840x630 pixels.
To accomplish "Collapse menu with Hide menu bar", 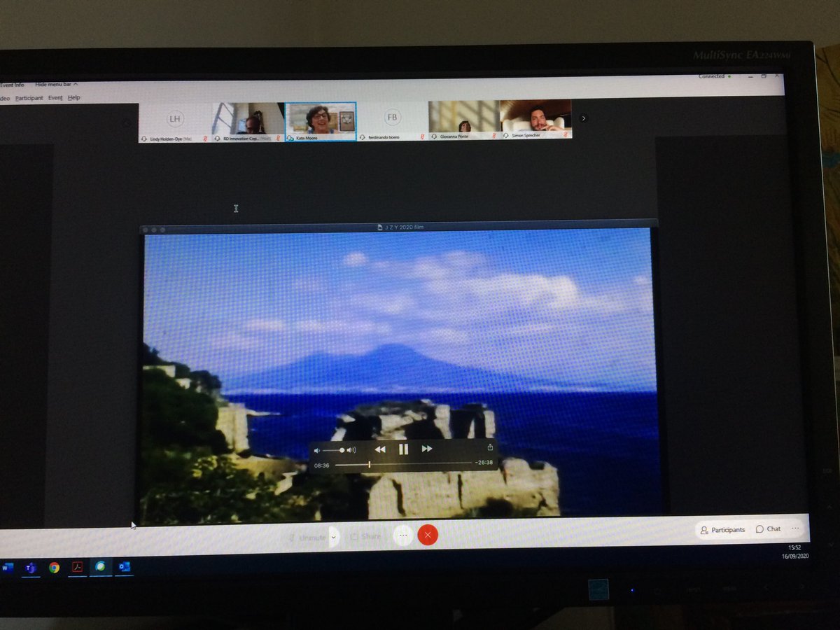I will point(57,85).
